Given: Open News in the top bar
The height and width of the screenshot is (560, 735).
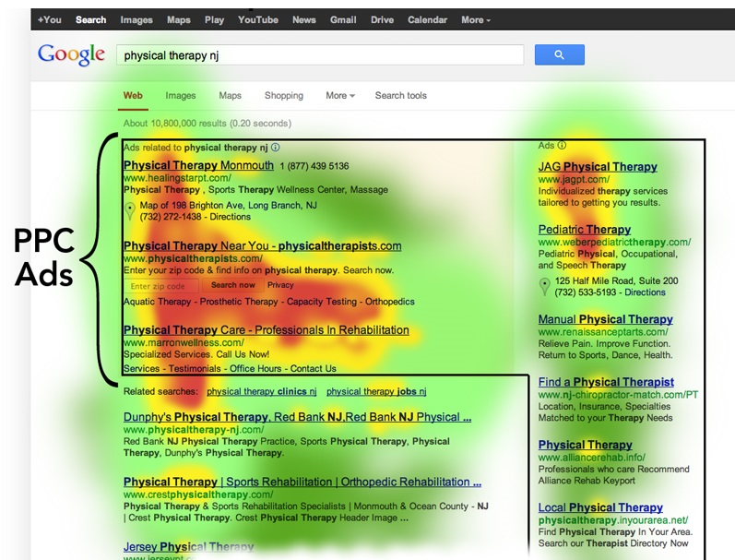Looking at the screenshot, I should pyautogui.click(x=303, y=20).
